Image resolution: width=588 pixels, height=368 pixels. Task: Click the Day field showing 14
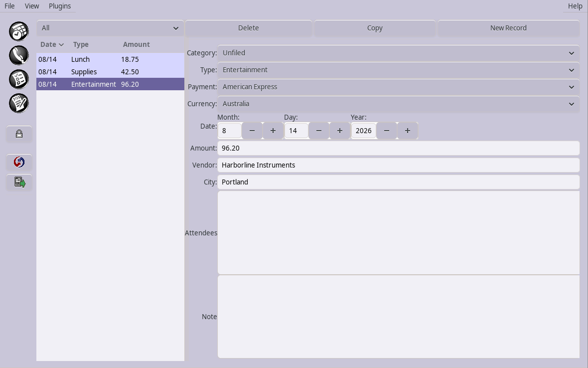(296, 131)
